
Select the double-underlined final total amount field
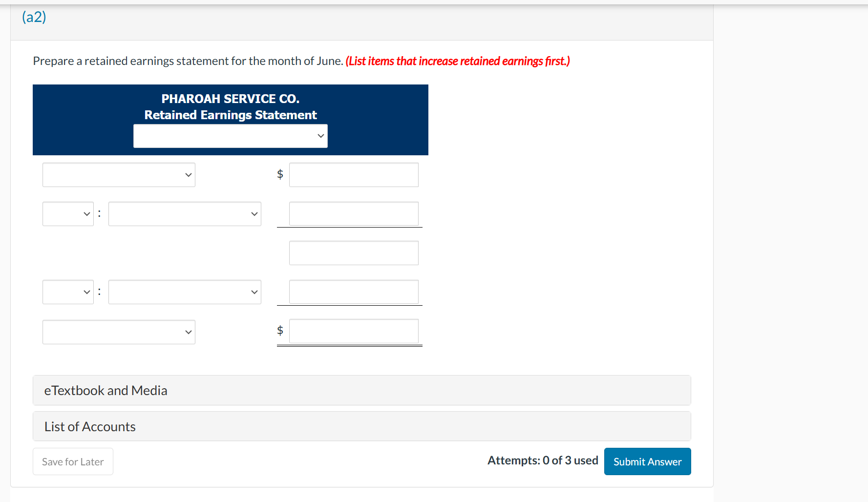pos(353,332)
